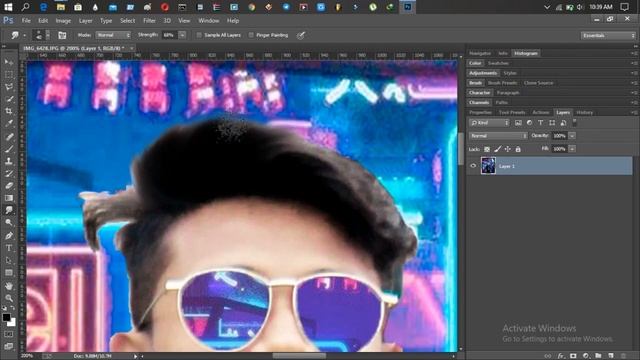Select the History Brush tool

9,173
